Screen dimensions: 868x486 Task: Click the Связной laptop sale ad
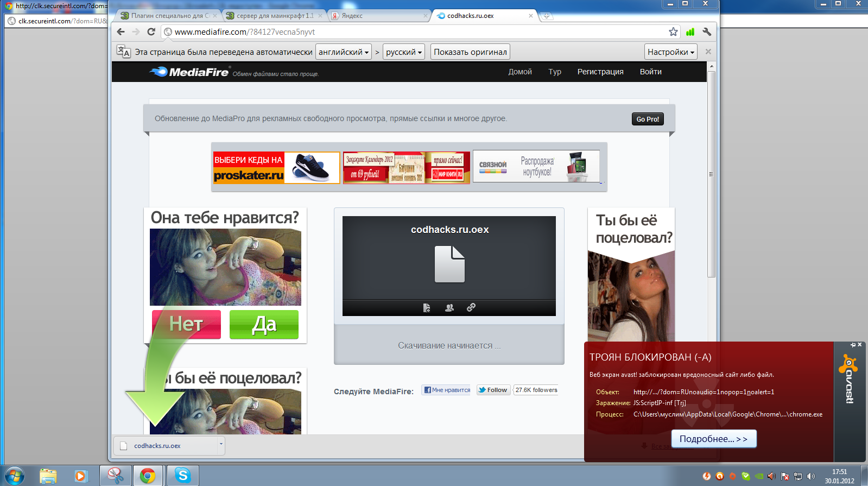click(537, 166)
